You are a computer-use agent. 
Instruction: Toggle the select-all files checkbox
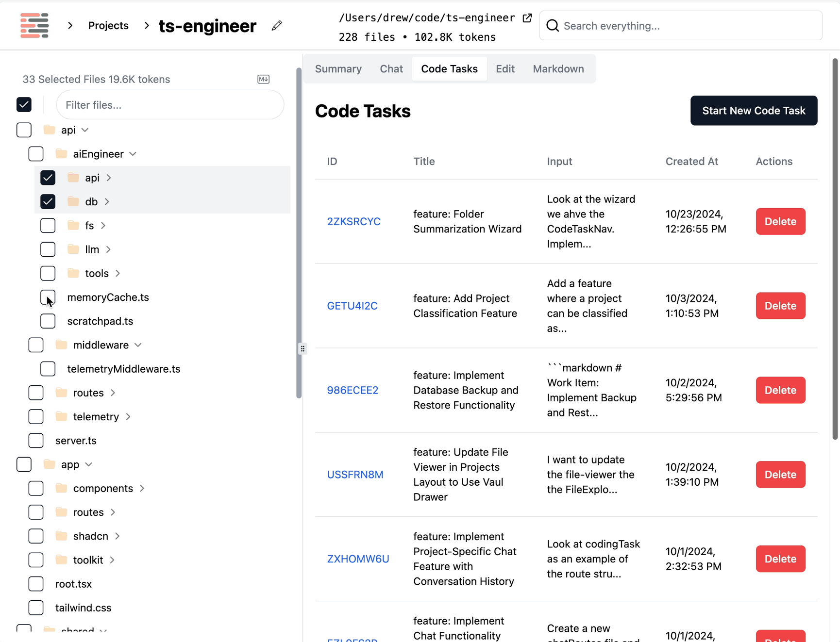tap(24, 105)
